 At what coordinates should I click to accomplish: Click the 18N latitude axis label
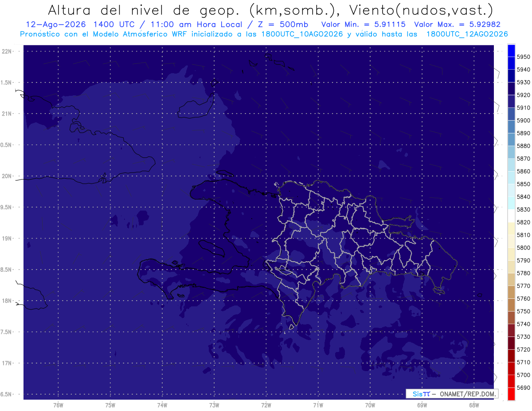click(x=8, y=301)
